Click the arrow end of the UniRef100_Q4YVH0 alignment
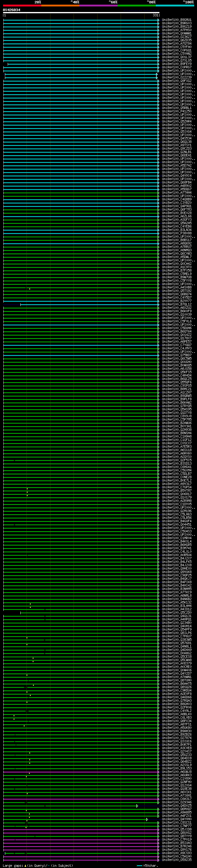The image size is (197, 868). point(147,819)
